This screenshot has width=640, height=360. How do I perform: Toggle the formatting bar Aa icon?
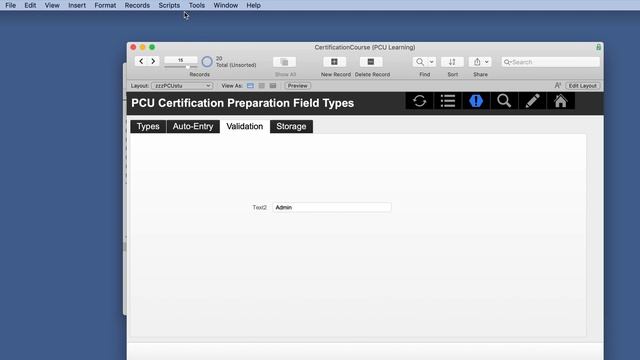(558, 85)
